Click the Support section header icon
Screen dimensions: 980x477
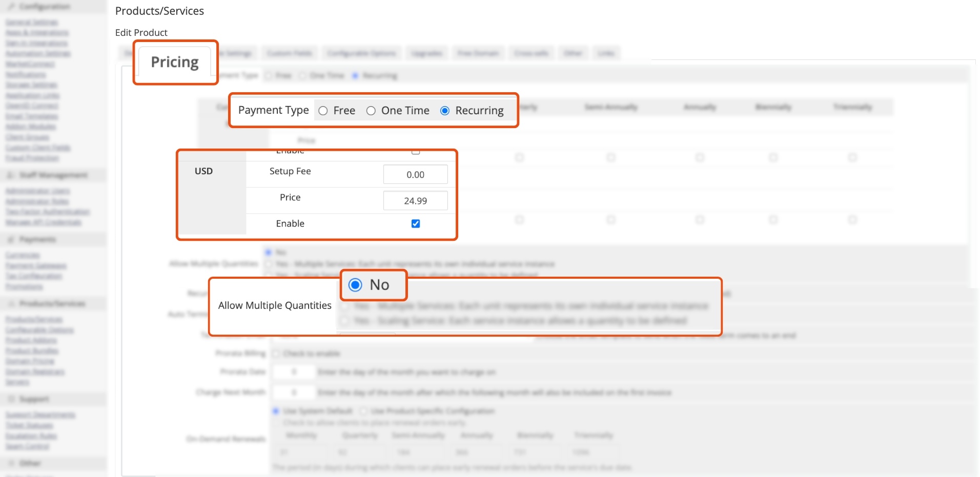tap(11, 399)
